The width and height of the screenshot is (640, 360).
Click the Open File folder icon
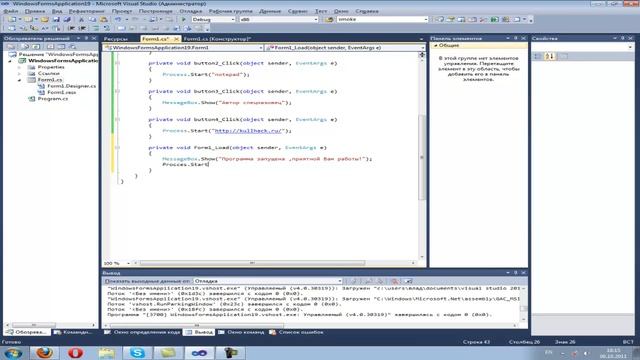point(45,19)
